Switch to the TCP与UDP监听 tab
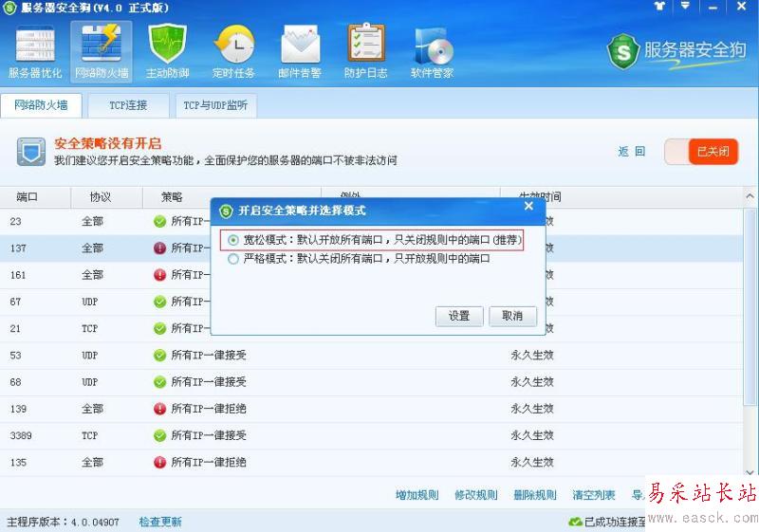Viewport: 759px width, 532px height. coord(215,105)
